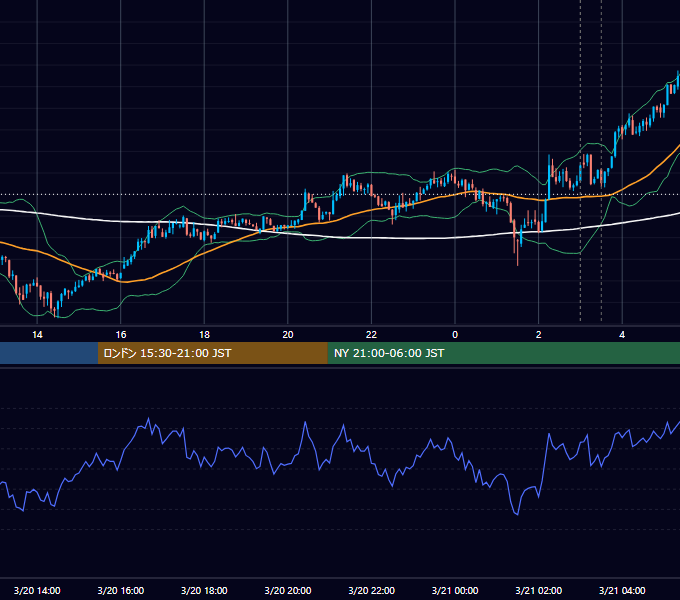Image resolution: width=680 pixels, height=600 pixels.
Task: Click the 3/21 04:00 date label
Action: [622, 590]
